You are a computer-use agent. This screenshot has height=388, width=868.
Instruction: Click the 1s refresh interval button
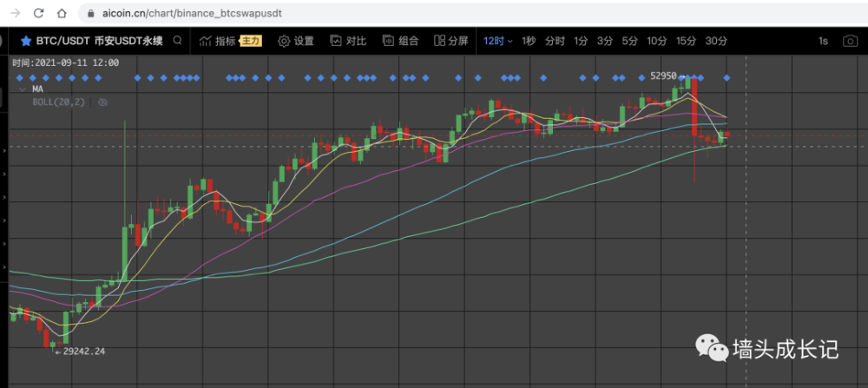click(x=823, y=41)
